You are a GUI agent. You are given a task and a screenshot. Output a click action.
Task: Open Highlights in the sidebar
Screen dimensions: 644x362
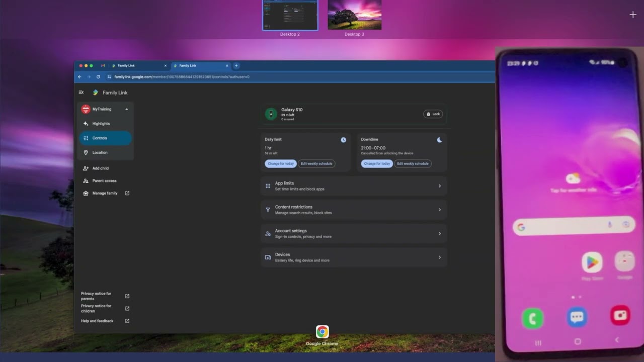(x=105, y=124)
